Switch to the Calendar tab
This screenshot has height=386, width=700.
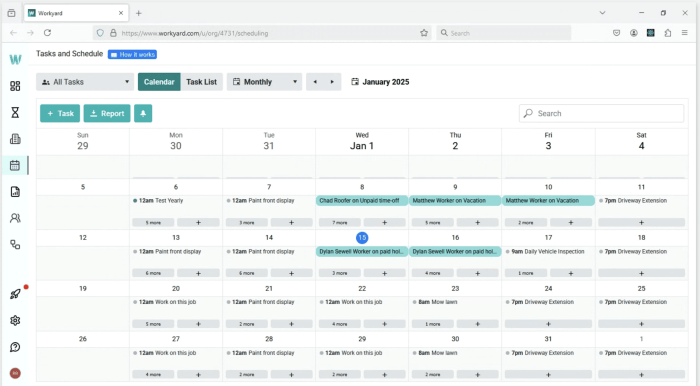click(159, 82)
